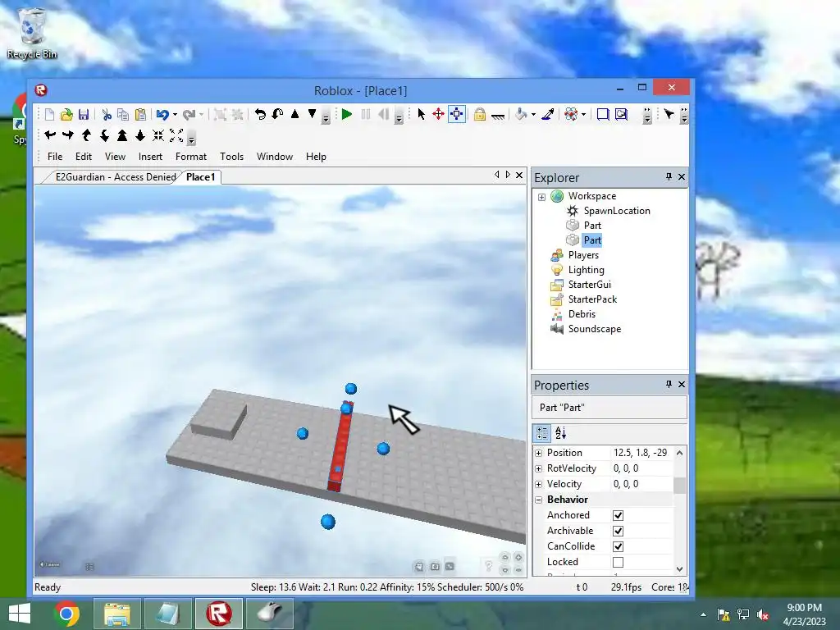Click the Reset simulation button
Image resolution: width=840 pixels, height=630 pixels.
pos(383,114)
